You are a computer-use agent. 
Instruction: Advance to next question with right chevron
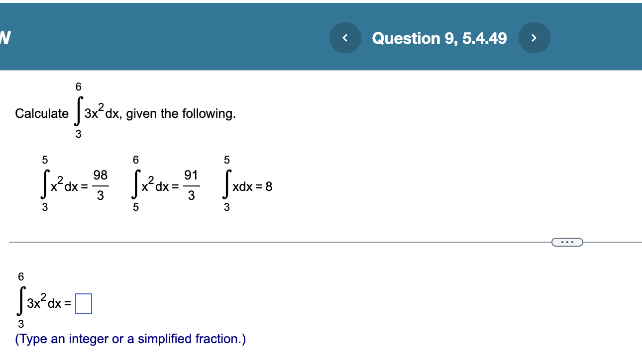(x=534, y=37)
